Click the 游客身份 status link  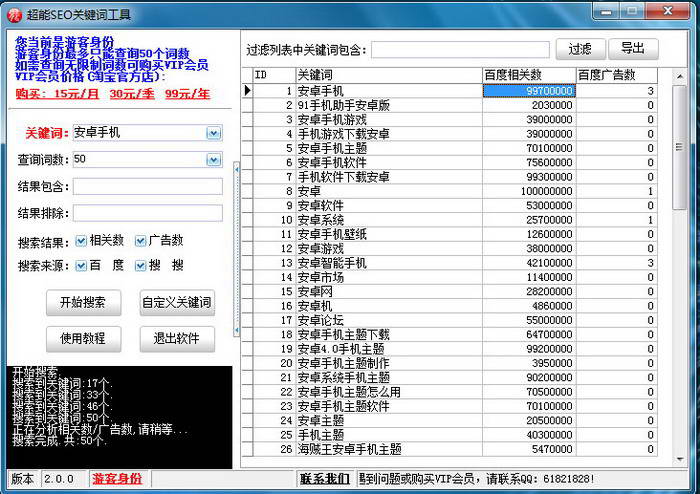117,479
